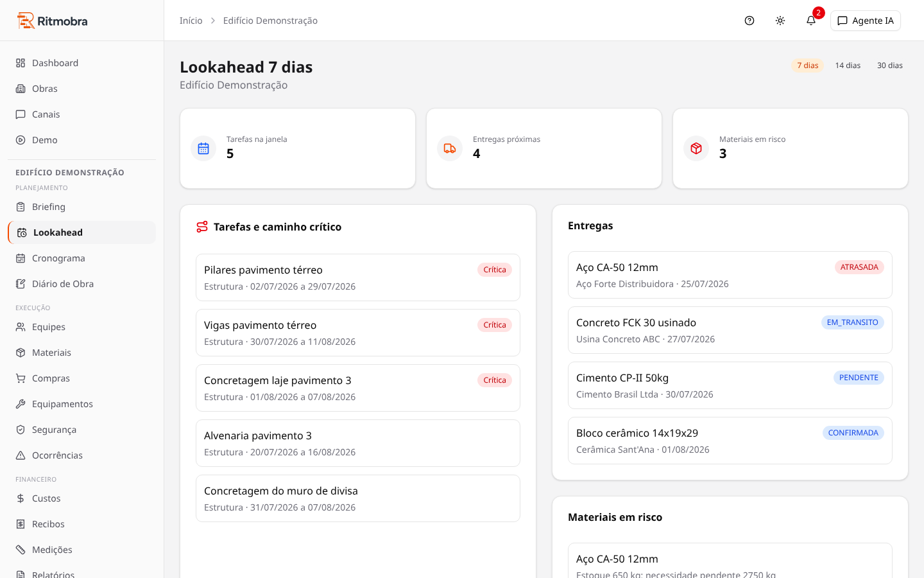This screenshot has width=924, height=578.
Task: Open Segurança shield icon in sidebar
Action: point(21,430)
